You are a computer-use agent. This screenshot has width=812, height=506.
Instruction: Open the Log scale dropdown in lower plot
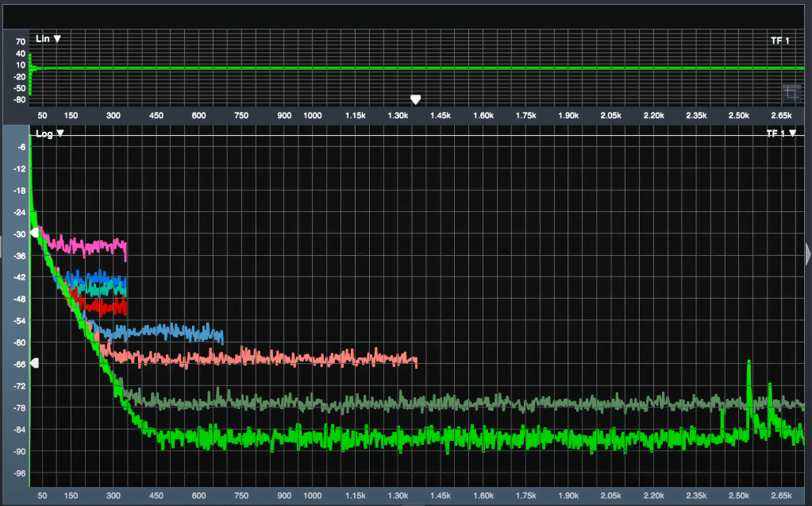49,134
